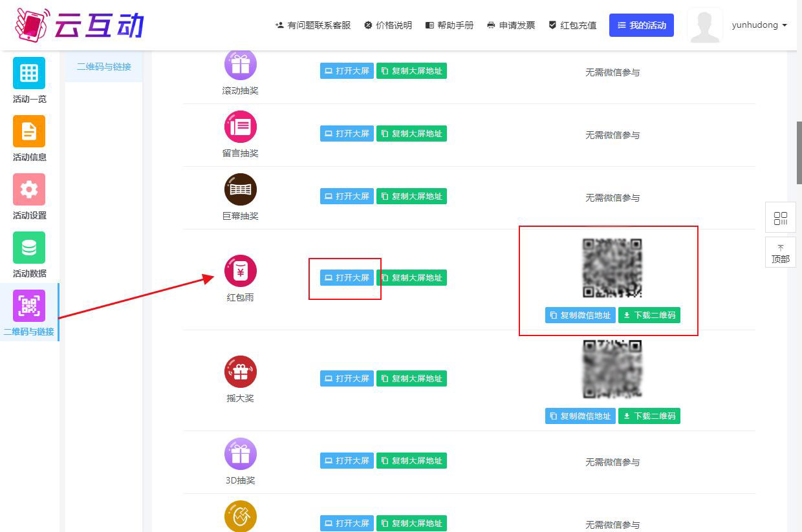Click 复制微信地址 for 摇大奖
The height and width of the screenshot is (532, 802).
(580, 416)
